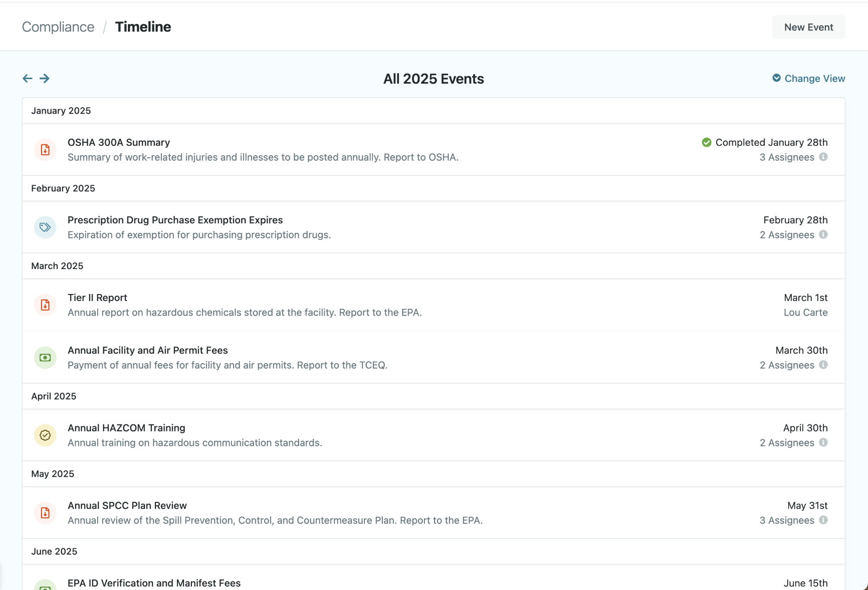The height and width of the screenshot is (590, 868).
Task: Go to the Compliance breadcrumb section
Action: (58, 27)
